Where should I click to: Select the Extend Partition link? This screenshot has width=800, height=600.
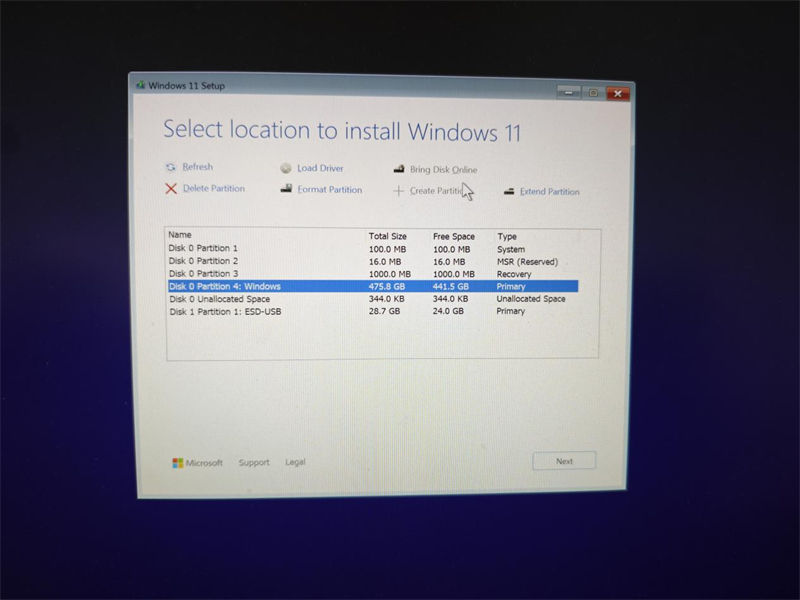549,192
